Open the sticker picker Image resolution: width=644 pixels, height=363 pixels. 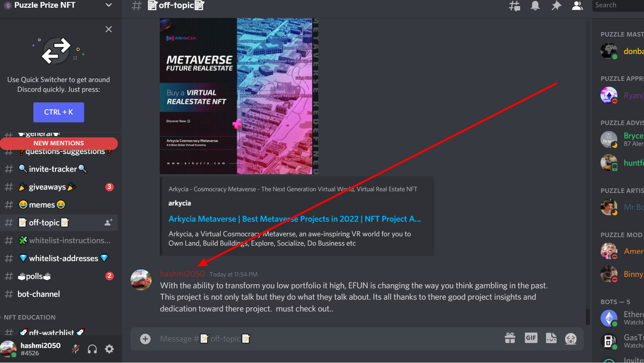click(551, 338)
